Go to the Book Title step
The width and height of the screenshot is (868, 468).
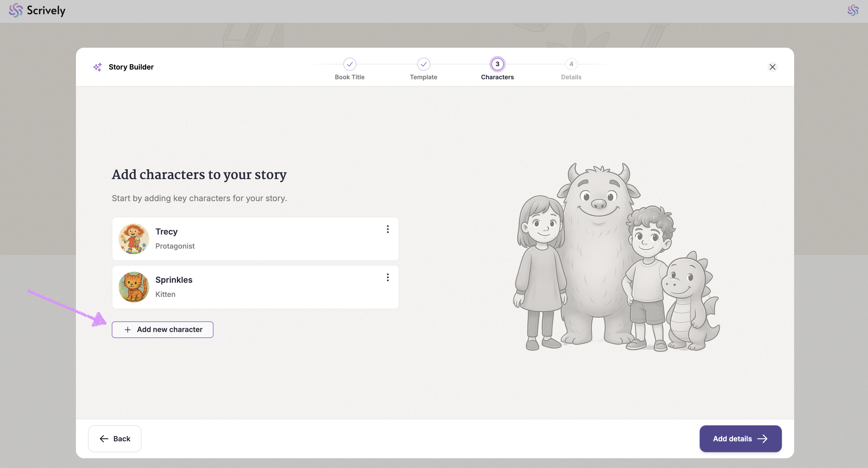349,64
